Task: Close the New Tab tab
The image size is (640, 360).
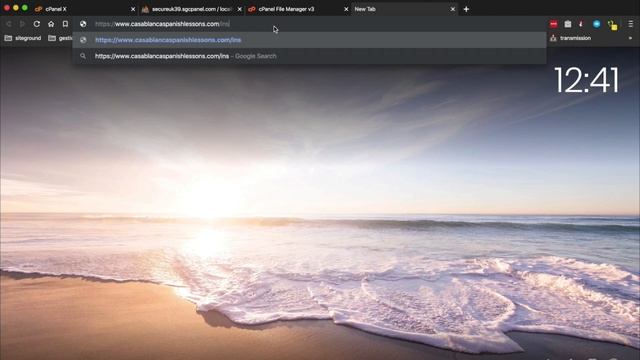Action: [453, 9]
